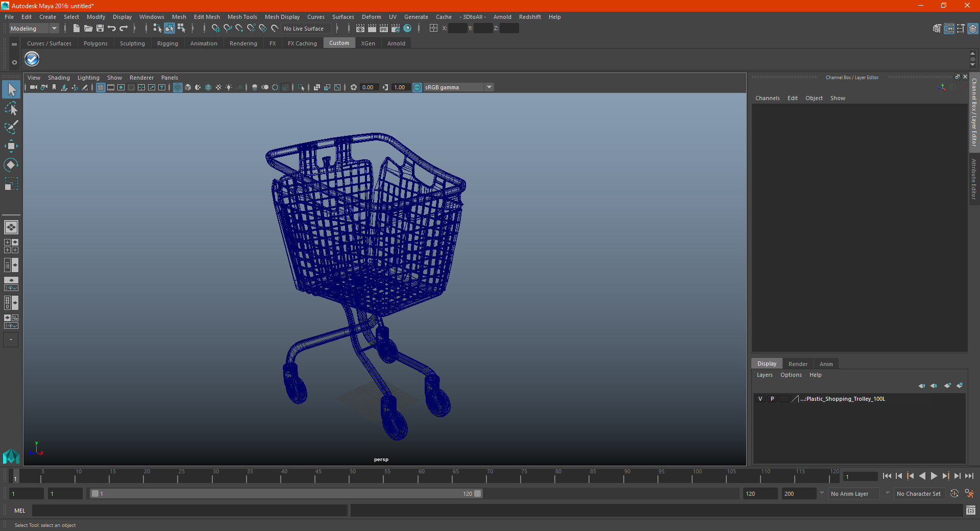This screenshot has height=531, width=980.
Task: Step forward one frame
Action: pyautogui.click(x=958, y=476)
